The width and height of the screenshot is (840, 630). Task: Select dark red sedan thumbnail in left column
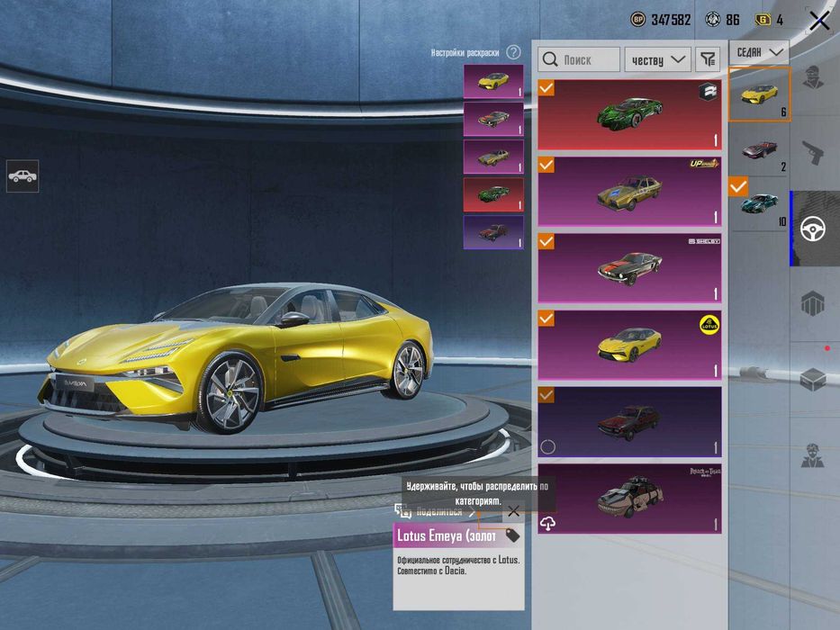[x=493, y=232]
